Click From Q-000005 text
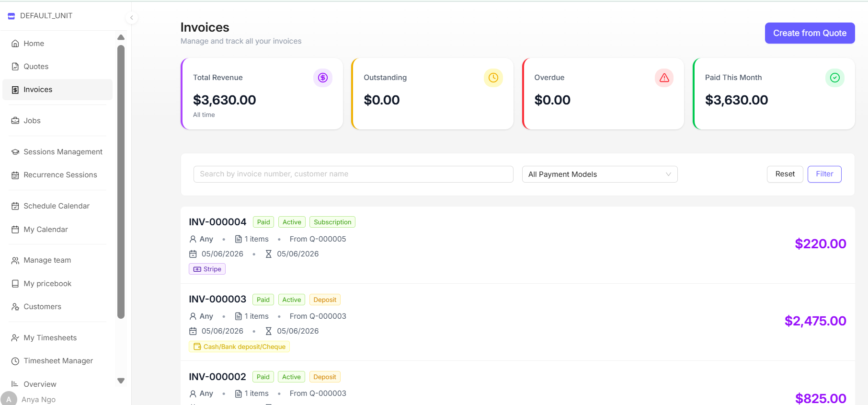Image resolution: width=868 pixels, height=405 pixels. point(318,239)
